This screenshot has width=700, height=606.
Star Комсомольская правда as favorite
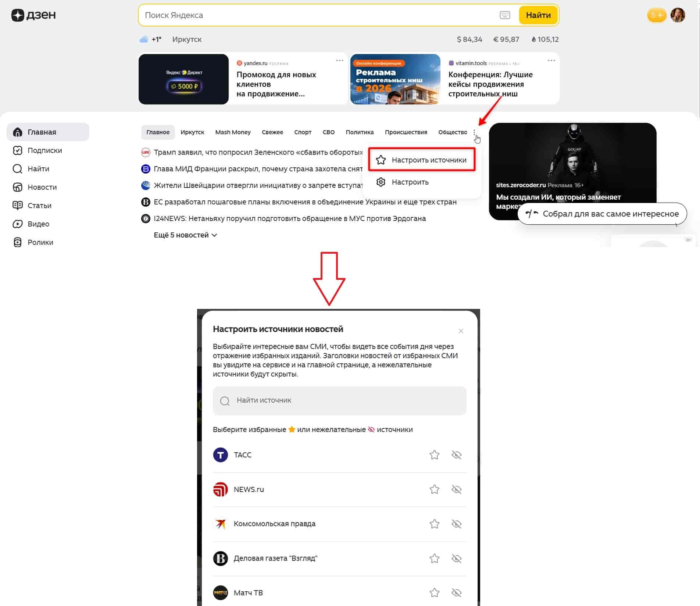point(434,524)
